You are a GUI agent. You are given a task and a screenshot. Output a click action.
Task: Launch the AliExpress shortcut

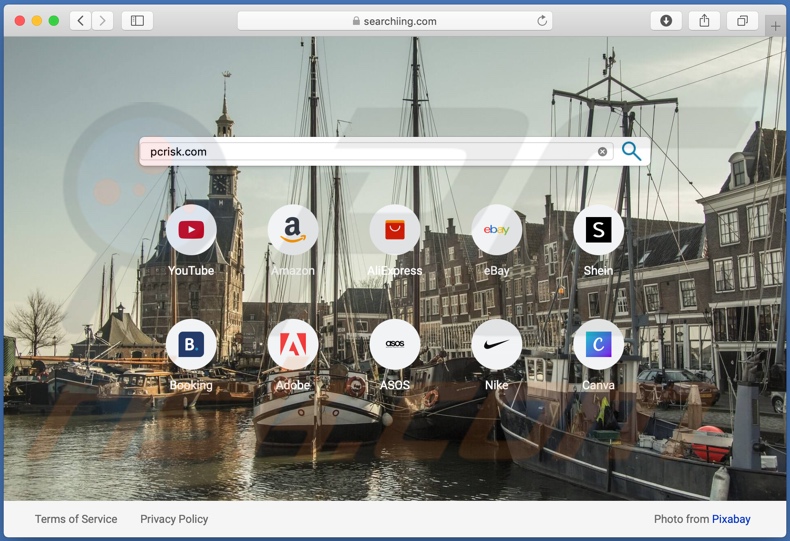pos(394,231)
